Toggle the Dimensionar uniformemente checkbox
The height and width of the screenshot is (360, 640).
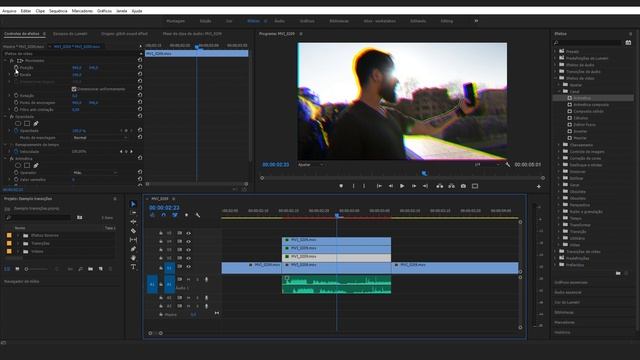pyautogui.click(x=74, y=89)
